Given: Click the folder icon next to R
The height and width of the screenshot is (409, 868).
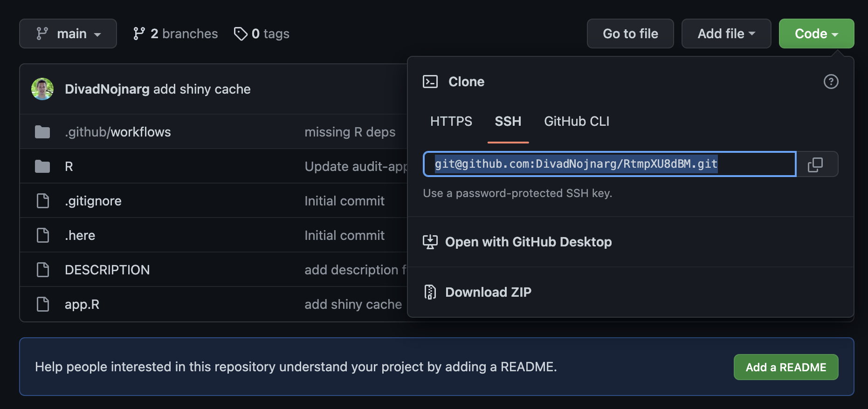Looking at the screenshot, I should pyautogui.click(x=42, y=166).
